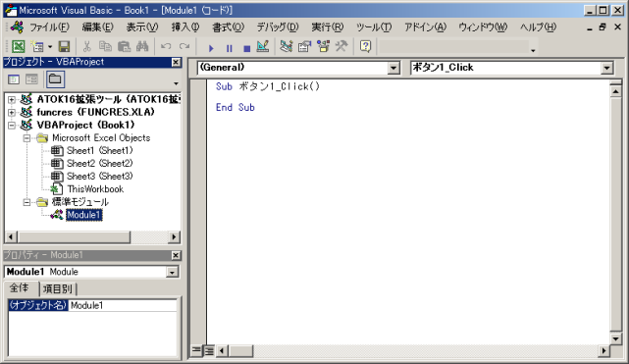Click project tree scroll right arrow

pyautogui.click(x=174, y=236)
